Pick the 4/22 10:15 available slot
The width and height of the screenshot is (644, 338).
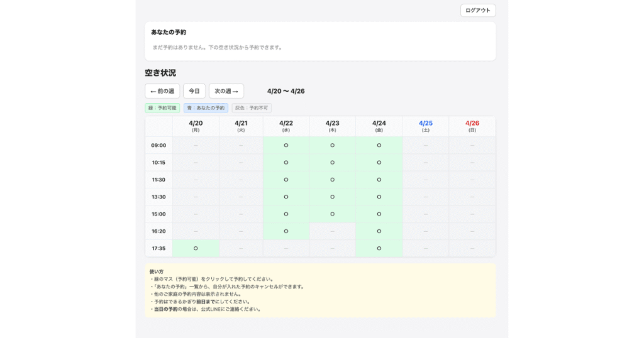[286, 163]
